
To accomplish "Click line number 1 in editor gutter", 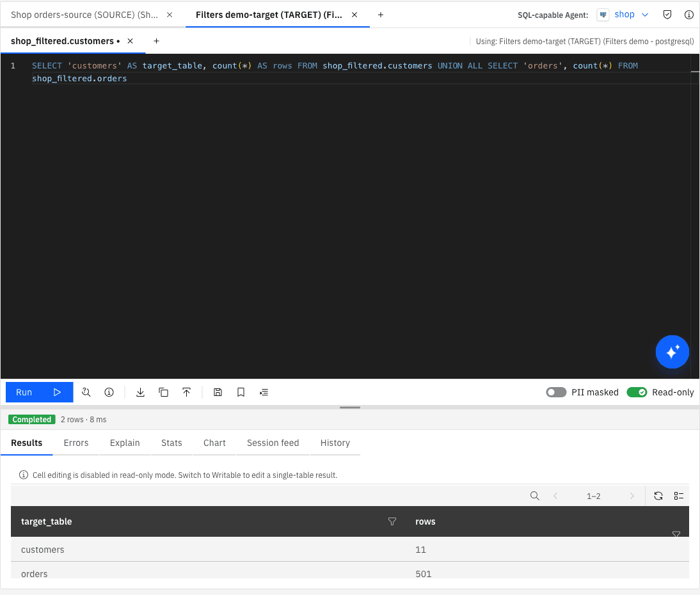I will (x=13, y=66).
